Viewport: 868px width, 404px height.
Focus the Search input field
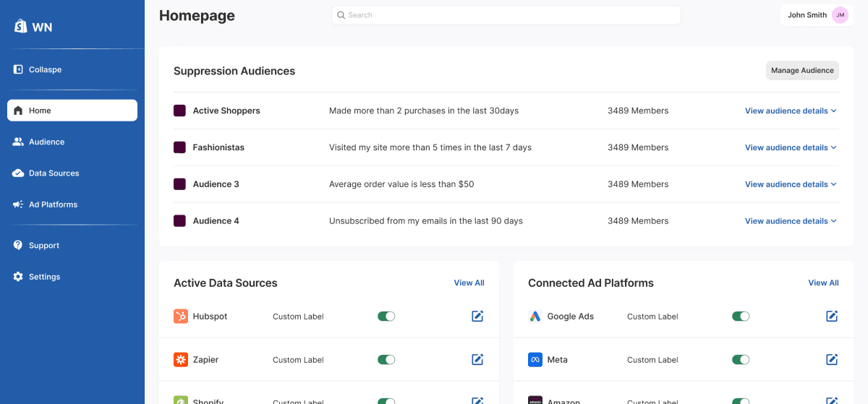point(506,15)
